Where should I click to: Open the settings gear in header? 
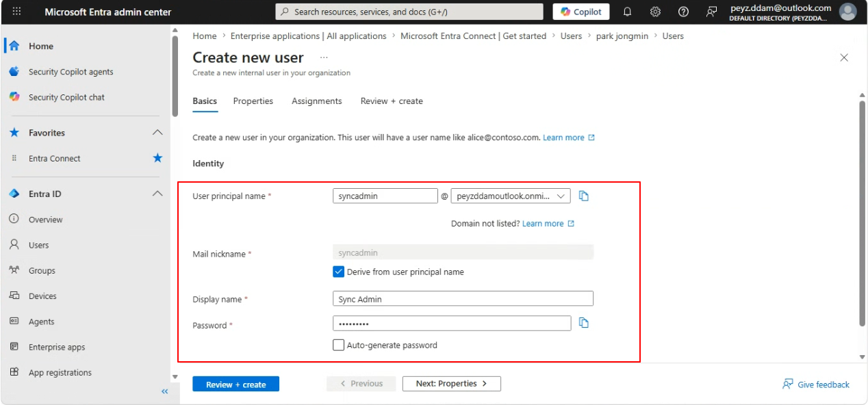[655, 12]
